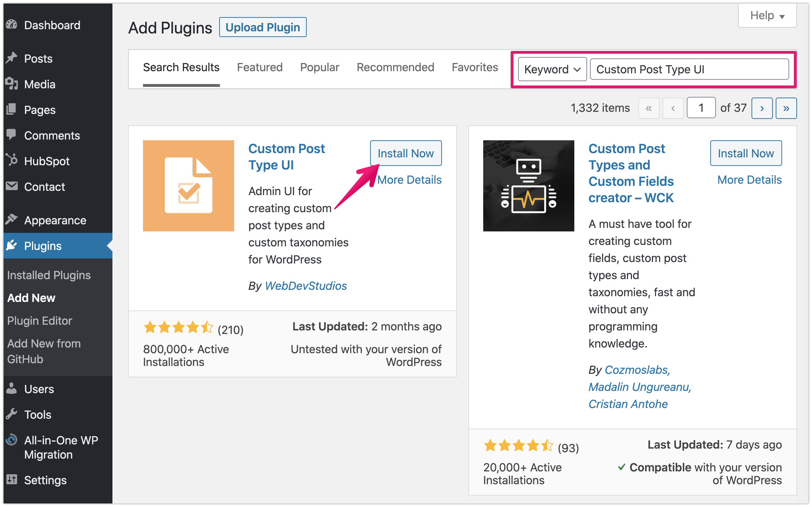Screen dimensions: 812x507
Task: Click the star rating with 93 reviews
Action: 518,445
